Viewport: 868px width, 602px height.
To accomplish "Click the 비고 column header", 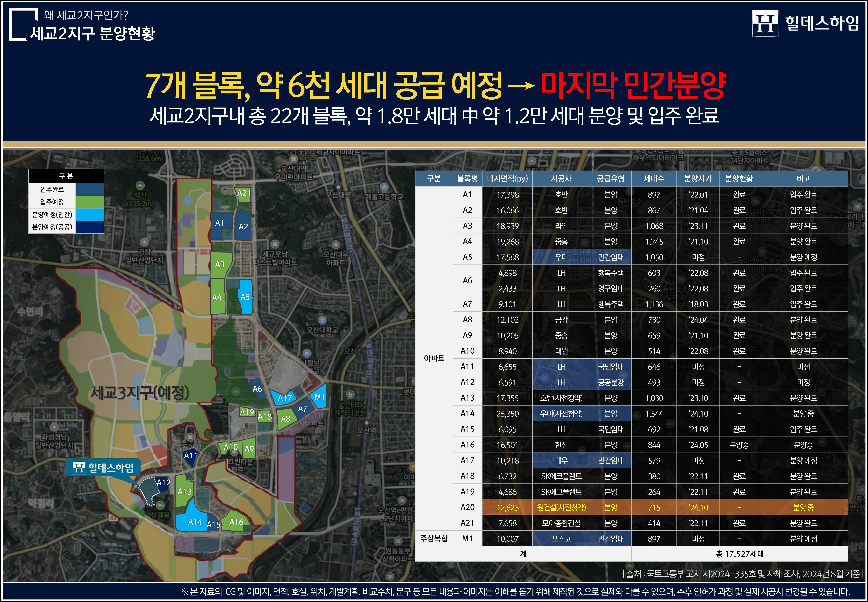I will 803,178.
